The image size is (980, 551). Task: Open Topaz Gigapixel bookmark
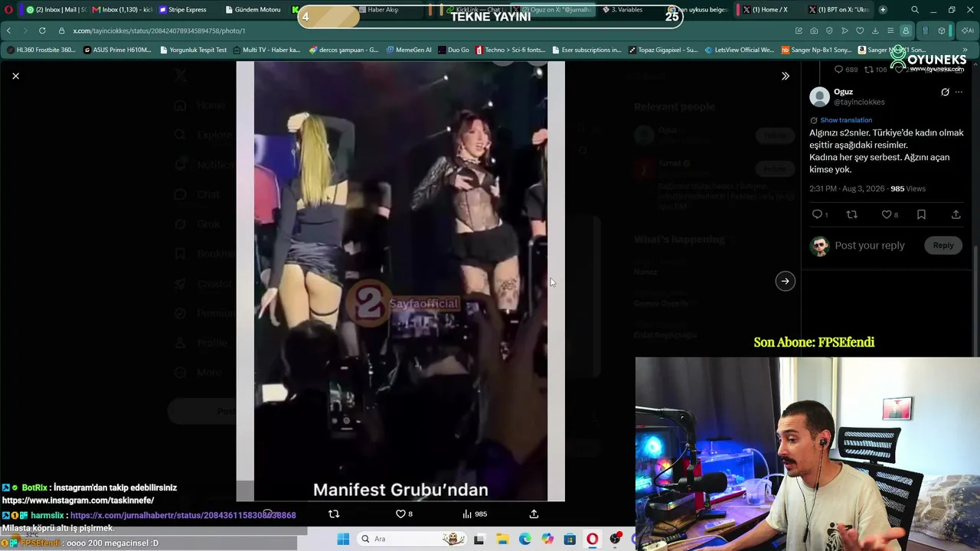[663, 50]
